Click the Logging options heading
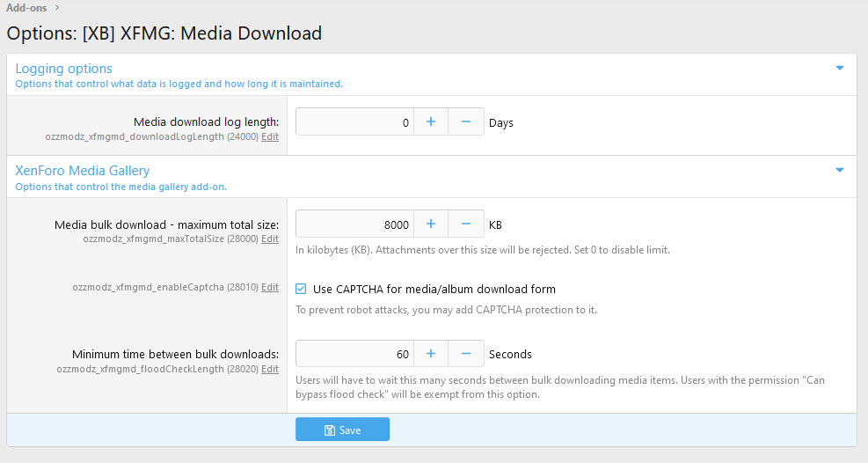 [x=64, y=68]
